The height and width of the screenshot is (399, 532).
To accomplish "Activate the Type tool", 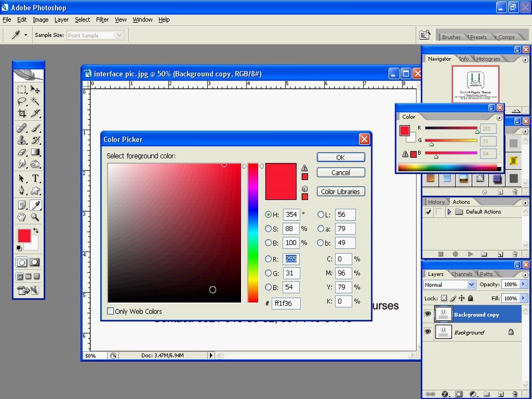I will click(x=35, y=178).
